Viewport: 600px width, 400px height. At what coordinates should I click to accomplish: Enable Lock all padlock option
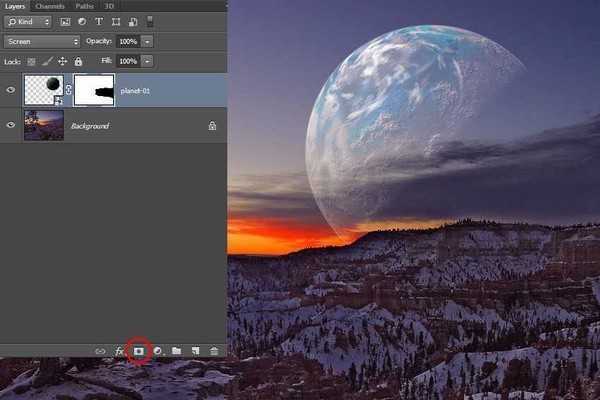point(78,61)
